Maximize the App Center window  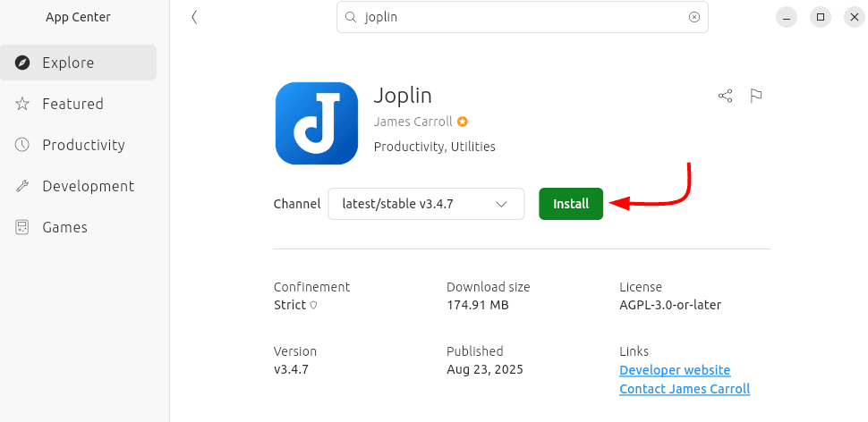coord(820,17)
